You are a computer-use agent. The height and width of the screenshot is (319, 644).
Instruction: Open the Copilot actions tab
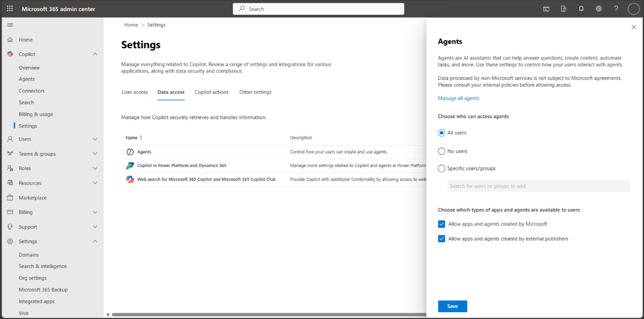[x=211, y=92]
